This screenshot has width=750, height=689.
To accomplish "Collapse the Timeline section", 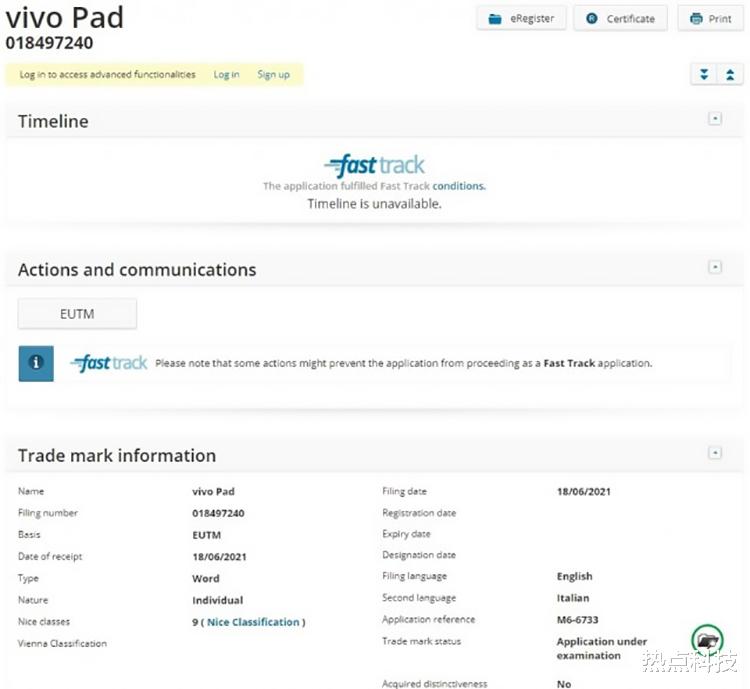I will coord(715,119).
